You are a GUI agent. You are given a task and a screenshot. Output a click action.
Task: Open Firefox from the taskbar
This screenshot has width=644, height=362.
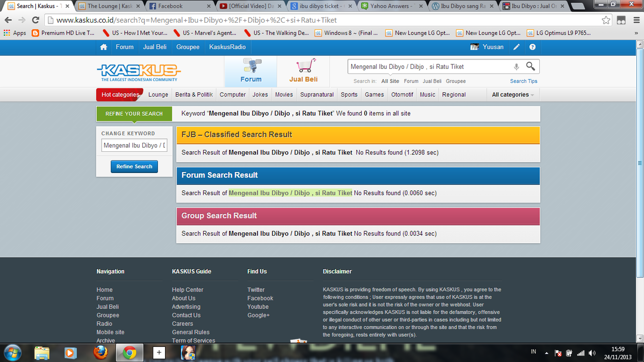point(101,352)
